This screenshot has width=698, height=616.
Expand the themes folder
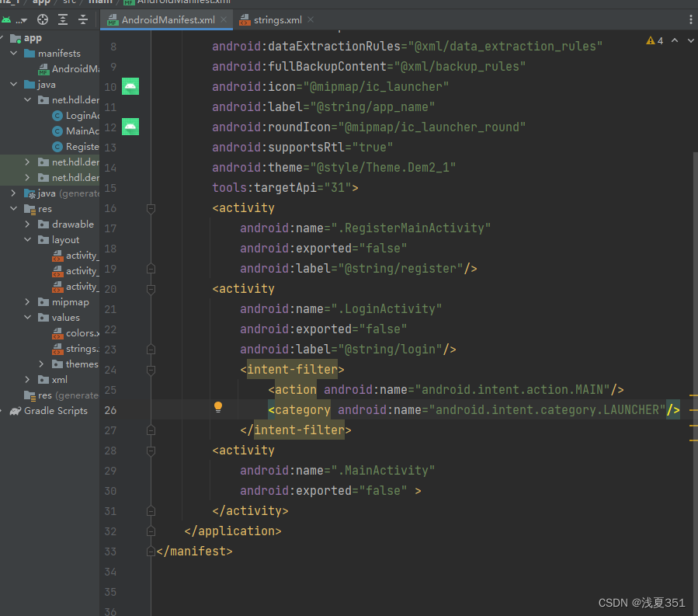[x=41, y=364]
